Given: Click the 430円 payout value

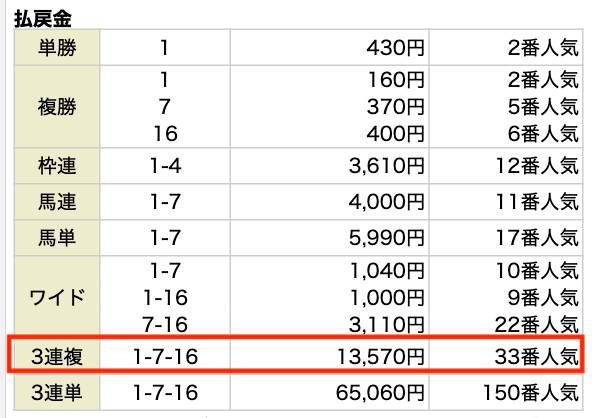Looking at the screenshot, I should (395, 48).
